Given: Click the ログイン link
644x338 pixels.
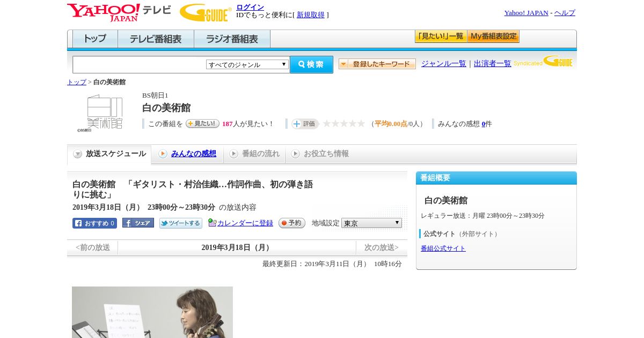Looking at the screenshot, I should click(x=250, y=7).
